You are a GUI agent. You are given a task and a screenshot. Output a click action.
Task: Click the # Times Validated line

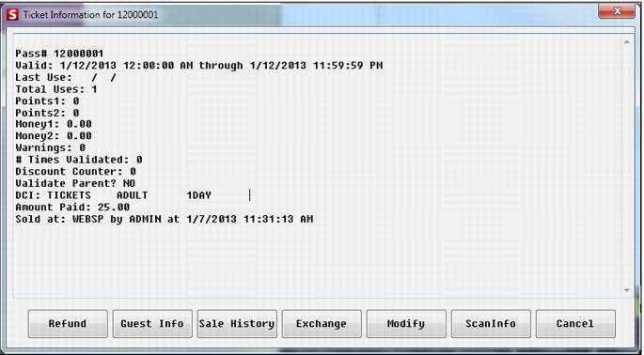(79, 160)
